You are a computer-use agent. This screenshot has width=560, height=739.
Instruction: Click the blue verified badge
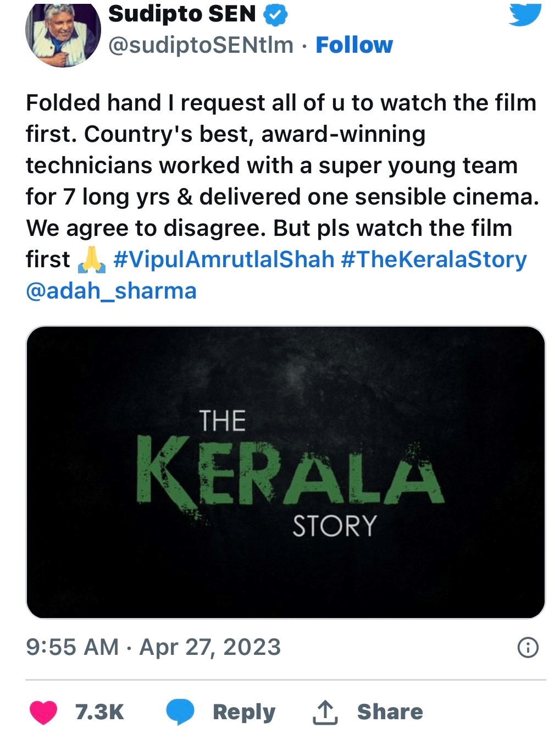click(x=275, y=15)
